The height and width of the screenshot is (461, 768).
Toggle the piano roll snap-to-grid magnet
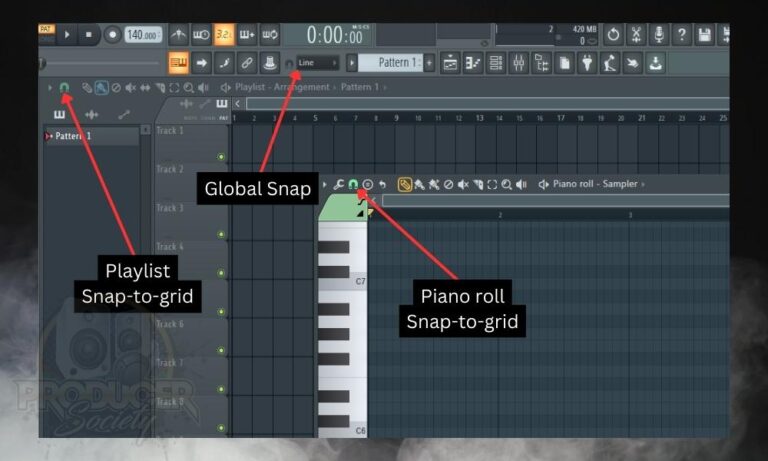coord(353,184)
